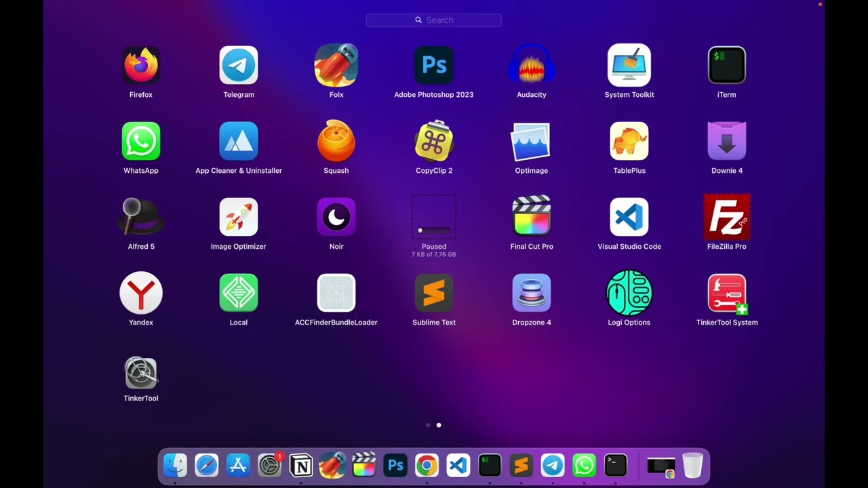Open Audacity app icon
Viewport: 868px width, 488px height.
click(532, 66)
